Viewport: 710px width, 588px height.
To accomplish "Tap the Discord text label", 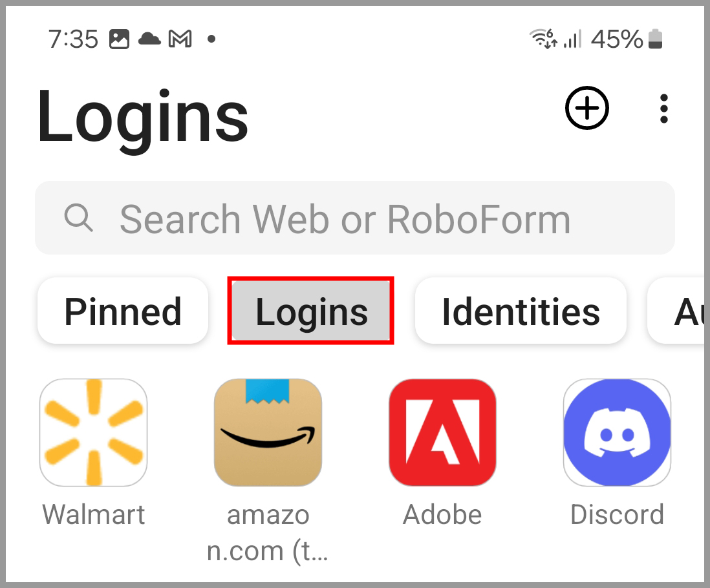I will point(617,515).
